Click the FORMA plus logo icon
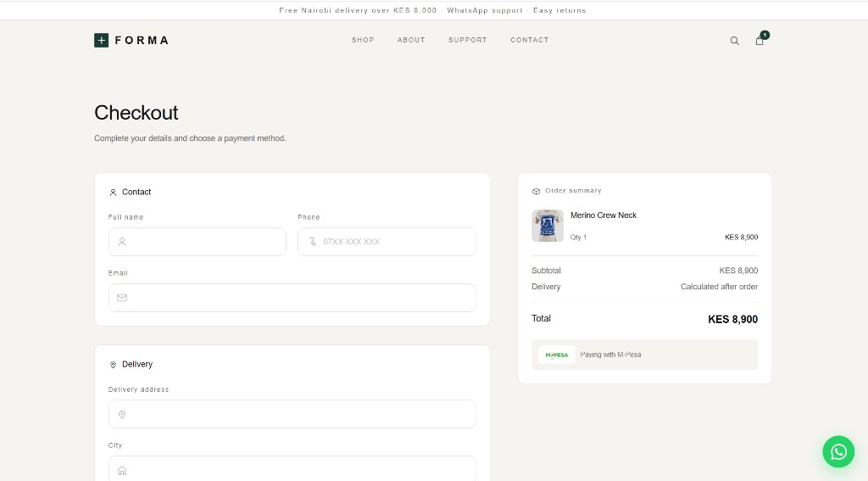868x481 pixels. pos(102,40)
